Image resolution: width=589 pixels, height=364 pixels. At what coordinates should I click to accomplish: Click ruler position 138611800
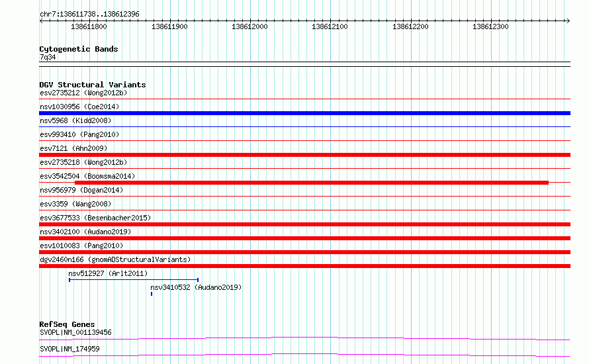point(89,26)
